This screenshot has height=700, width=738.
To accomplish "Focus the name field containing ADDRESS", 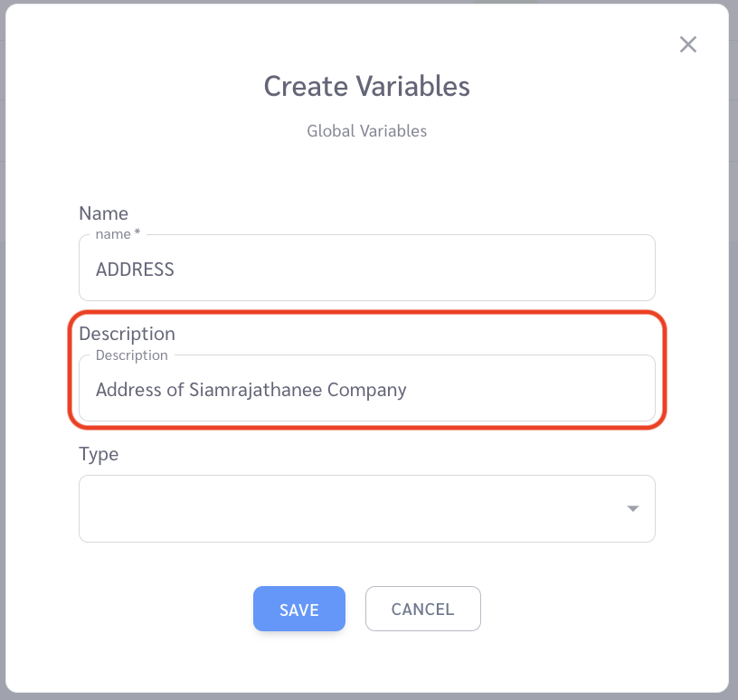I will coord(366,268).
